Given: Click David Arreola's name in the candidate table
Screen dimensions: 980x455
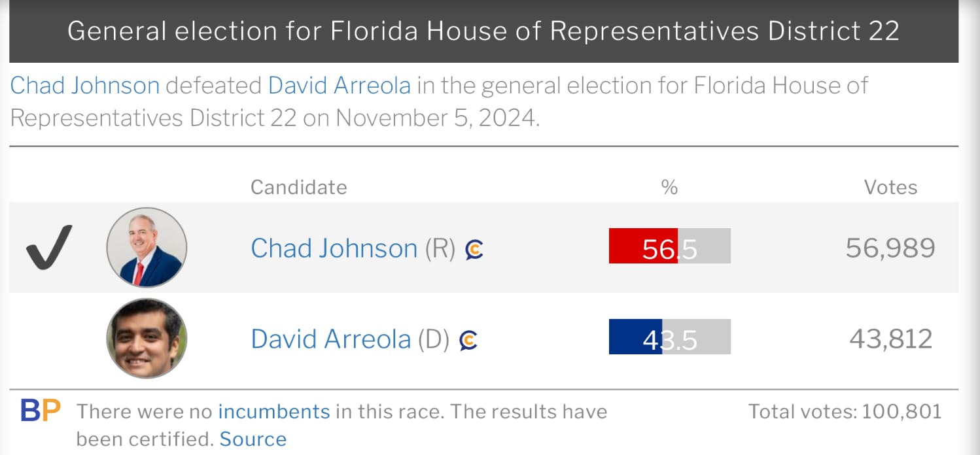Looking at the screenshot, I should point(331,339).
